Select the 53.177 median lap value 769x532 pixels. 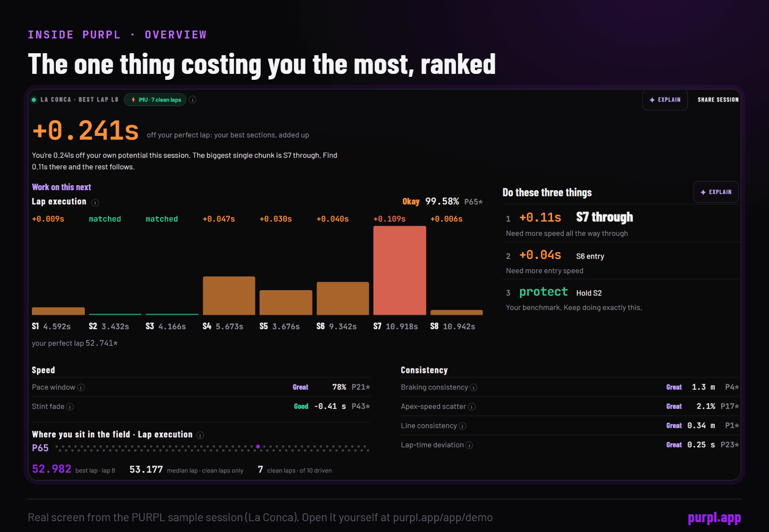click(x=146, y=469)
